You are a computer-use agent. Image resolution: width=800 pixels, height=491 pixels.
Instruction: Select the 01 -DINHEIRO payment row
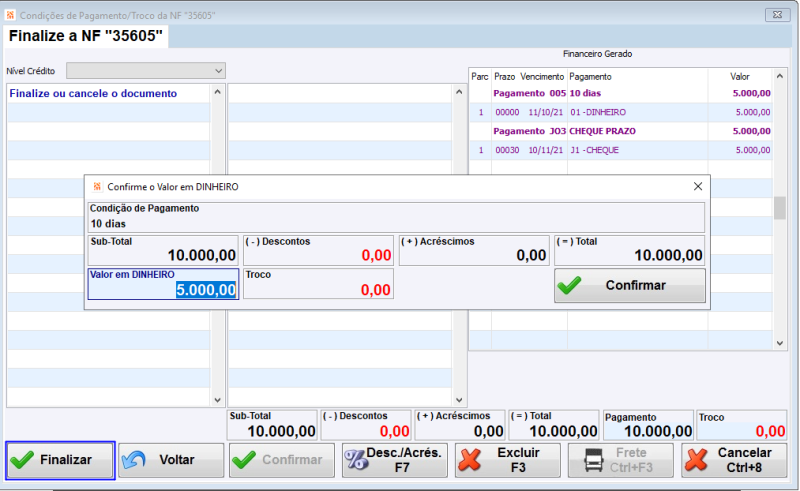[x=620, y=112]
